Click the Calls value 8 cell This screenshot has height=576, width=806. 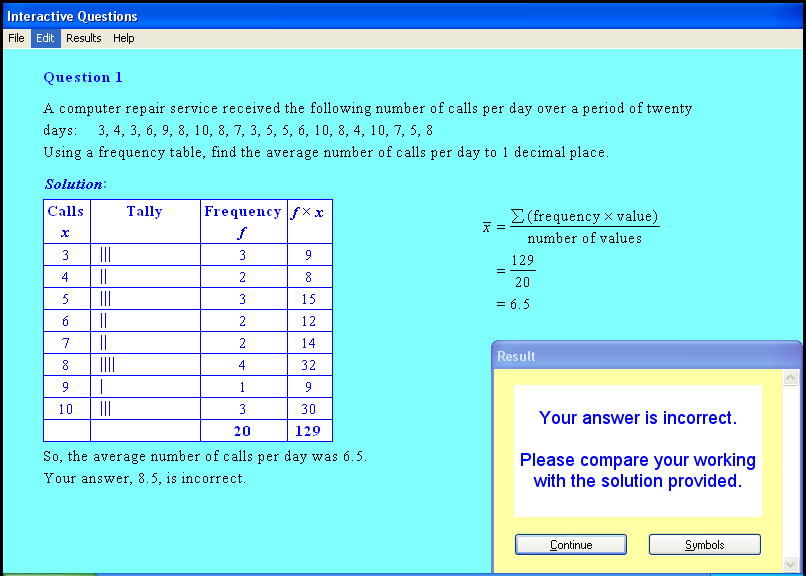67,365
